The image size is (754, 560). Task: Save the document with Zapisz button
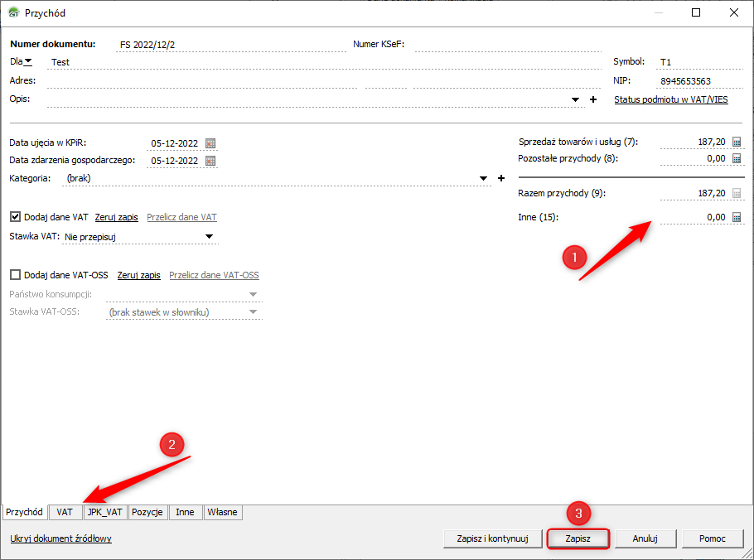pos(578,538)
